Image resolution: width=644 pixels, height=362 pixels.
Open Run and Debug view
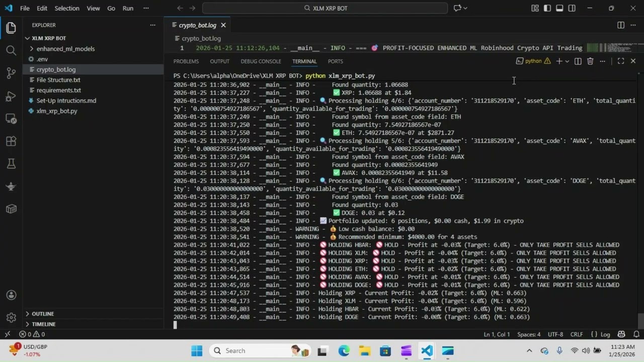(11, 96)
